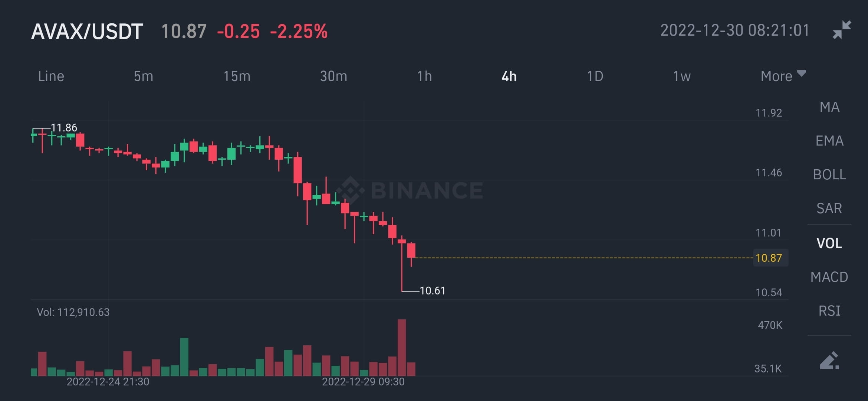
Task: Switch chart display to Line mode
Action: (x=51, y=76)
